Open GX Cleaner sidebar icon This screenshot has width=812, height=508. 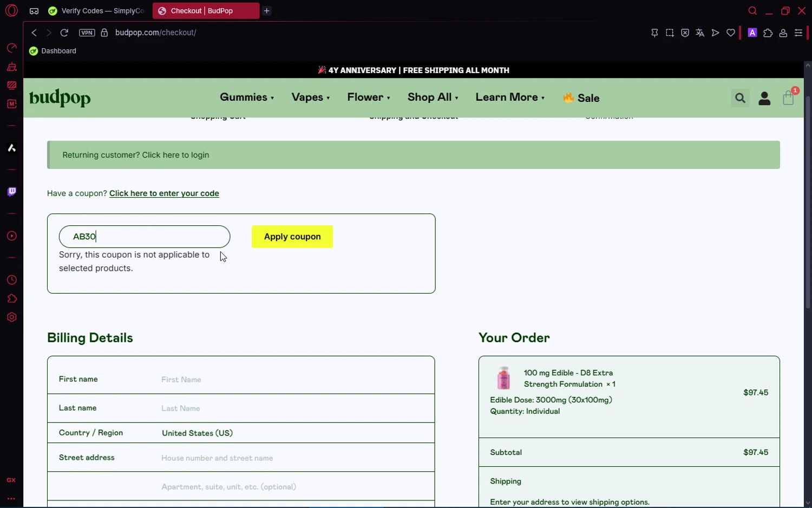tap(11, 67)
